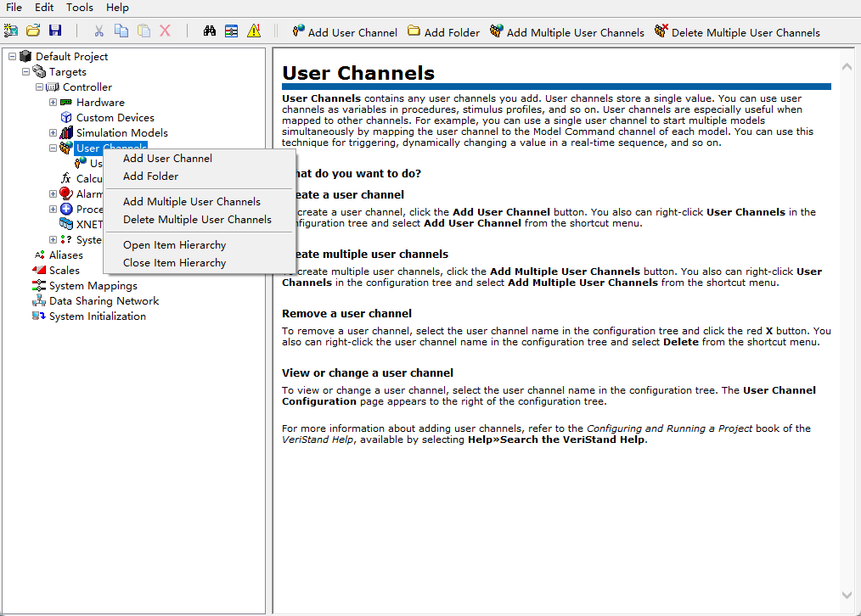
Task: Expand the Procedures tree node
Action: coord(53,209)
